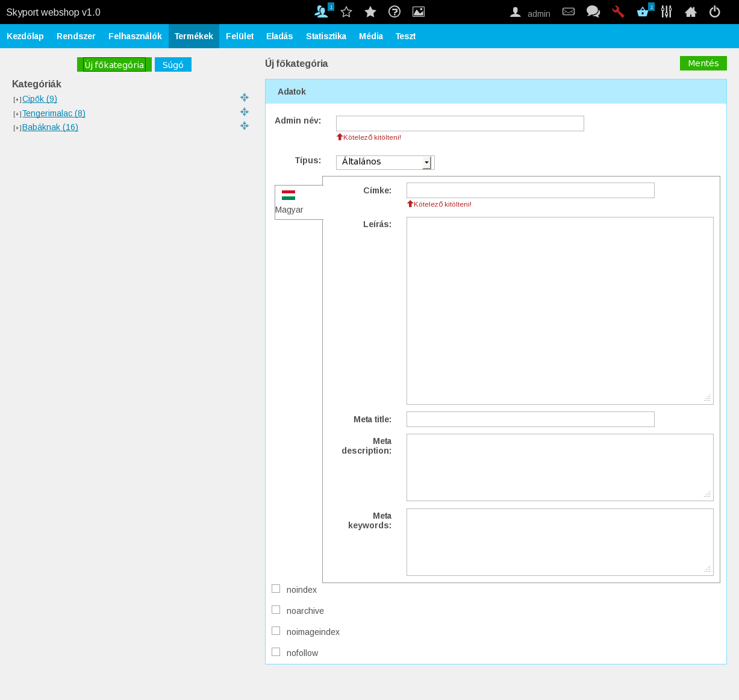Viewport: 739px width, 700px height.
Task: Click move handle for Cipők category
Action: tap(245, 98)
